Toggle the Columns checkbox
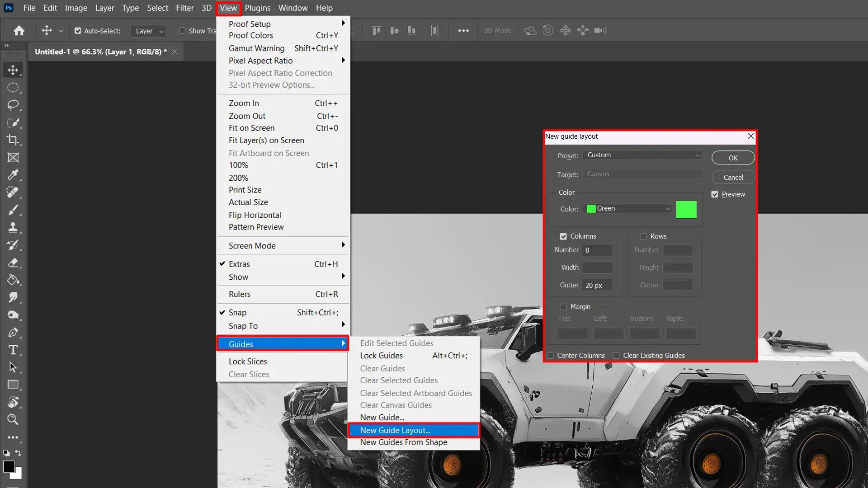This screenshot has height=488, width=868. click(563, 236)
